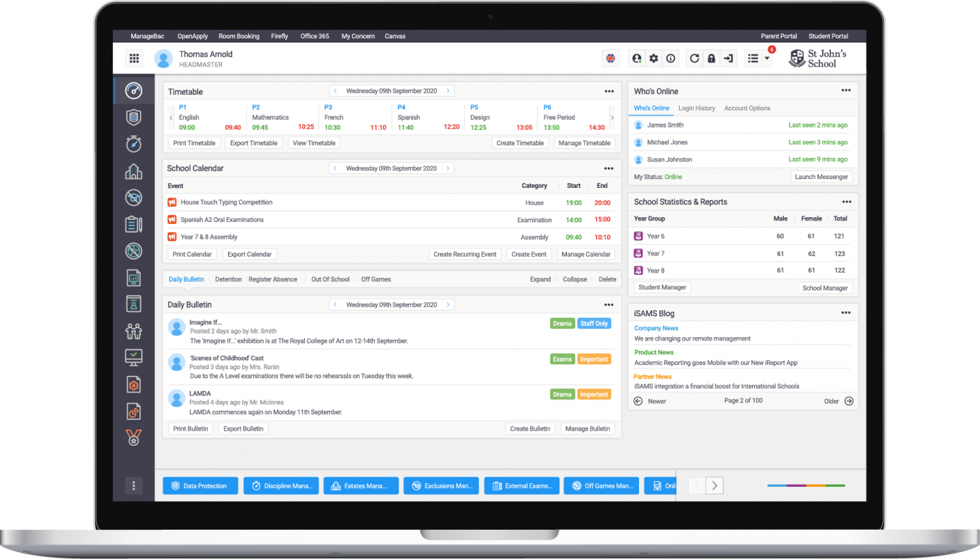Click the medal icon in the sidebar

(x=133, y=437)
